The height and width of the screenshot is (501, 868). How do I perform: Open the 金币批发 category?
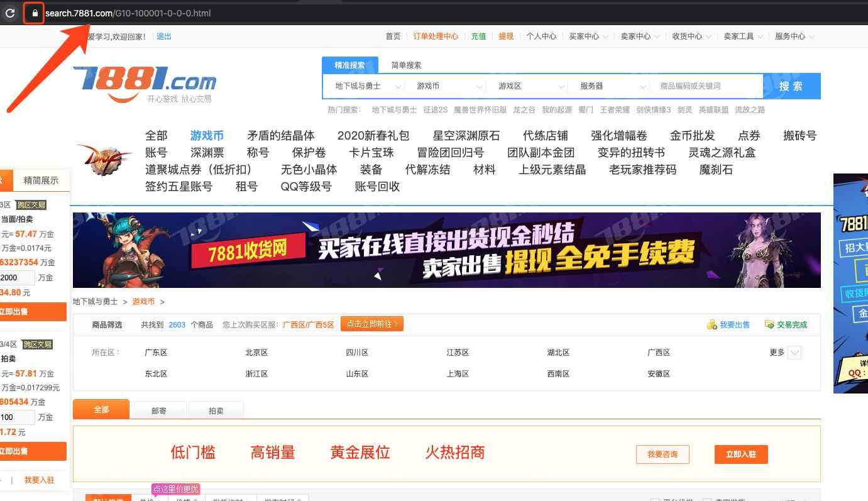tap(693, 136)
